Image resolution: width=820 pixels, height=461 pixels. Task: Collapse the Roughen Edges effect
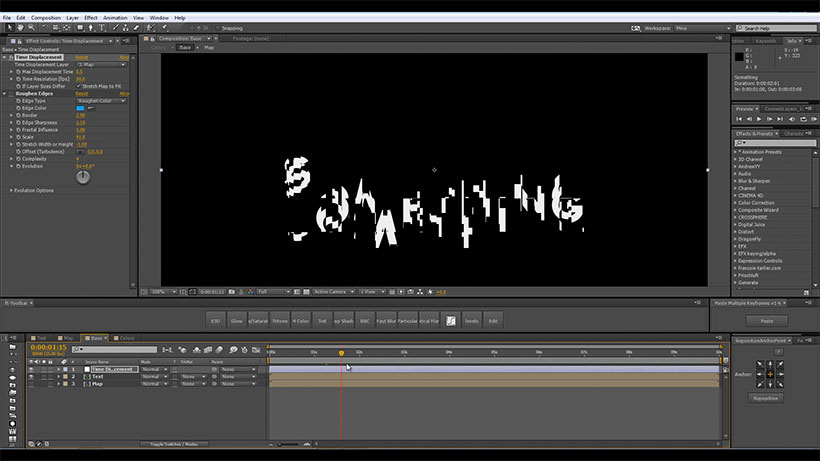coord(4,93)
